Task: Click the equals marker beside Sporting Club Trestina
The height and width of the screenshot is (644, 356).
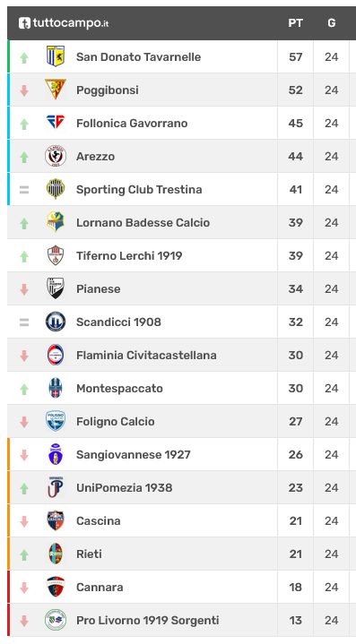Action: coord(24,190)
